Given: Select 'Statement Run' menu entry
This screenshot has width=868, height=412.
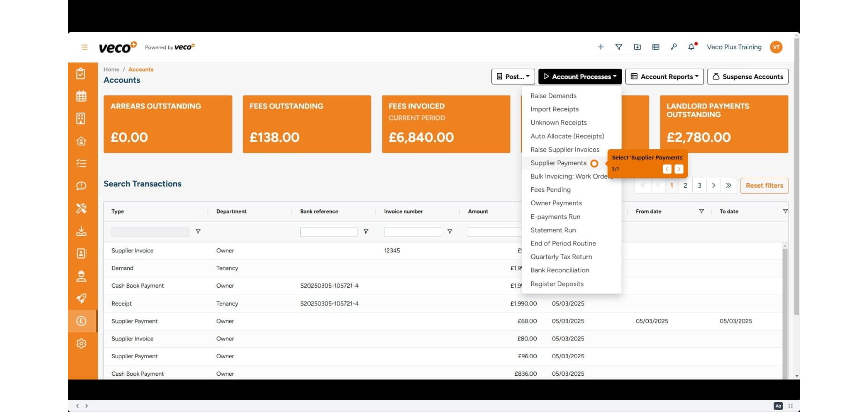Looking at the screenshot, I should 571,230.
